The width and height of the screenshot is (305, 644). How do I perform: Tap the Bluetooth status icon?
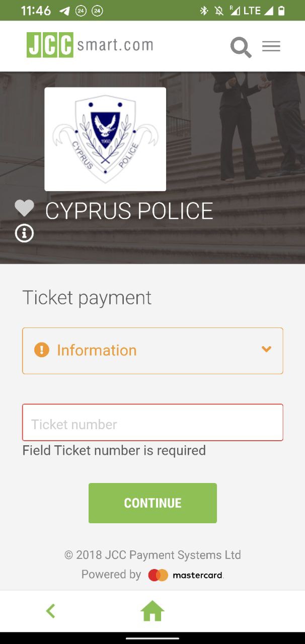pyautogui.click(x=204, y=11)
